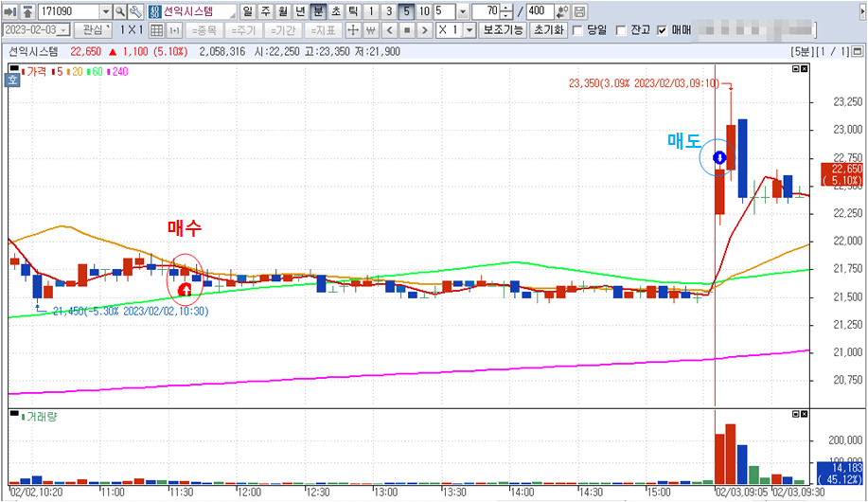
Task: Click the green 60 moving-average legend swatch
Action: [89, 72]
